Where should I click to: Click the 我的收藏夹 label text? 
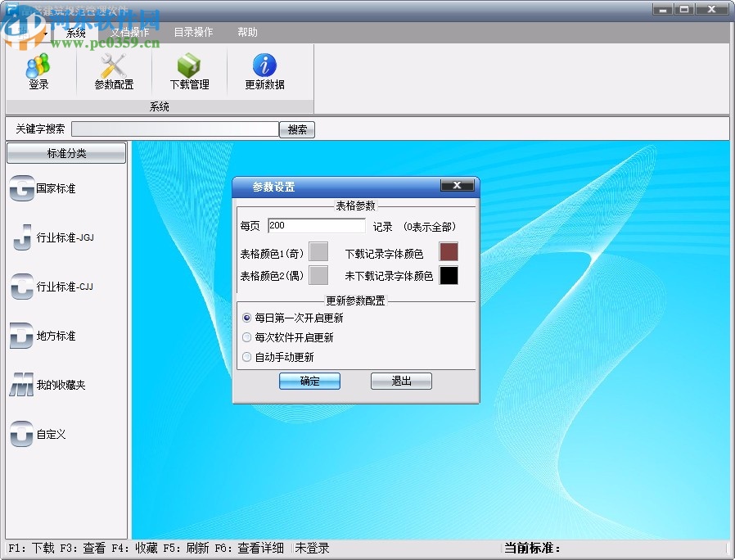point(61,385)
